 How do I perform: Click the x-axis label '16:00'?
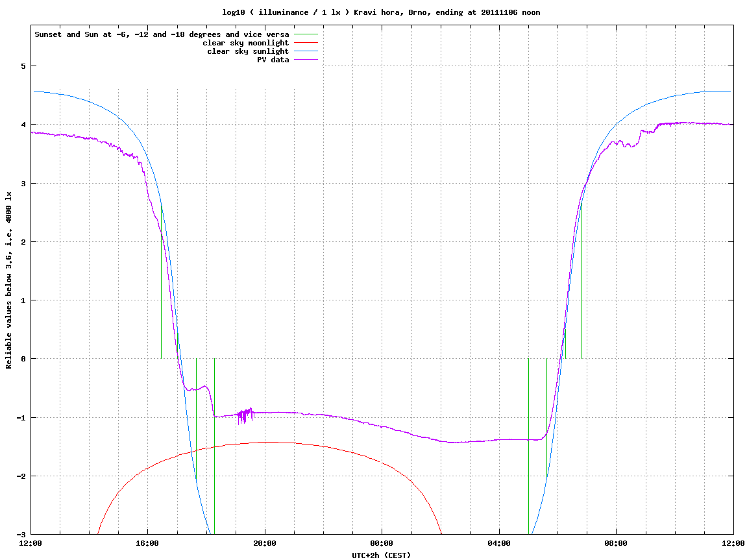point(148,543)
